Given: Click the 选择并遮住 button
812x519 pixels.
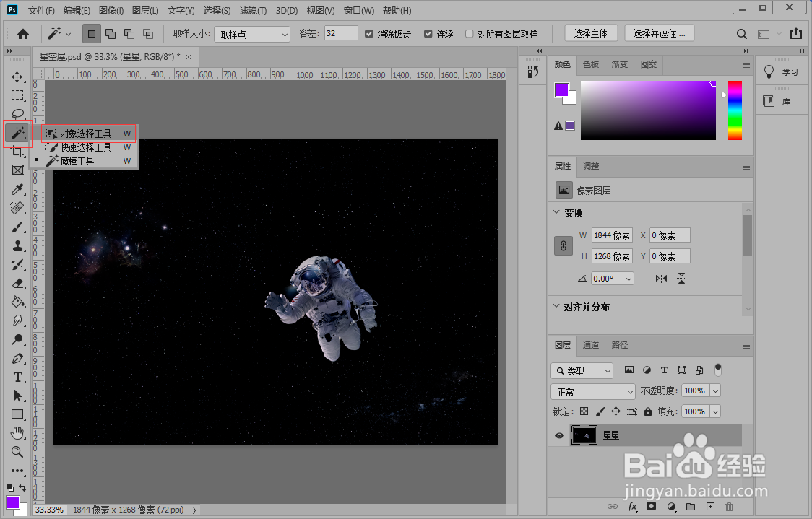Looking at the screenshot, I should (660, 34).
